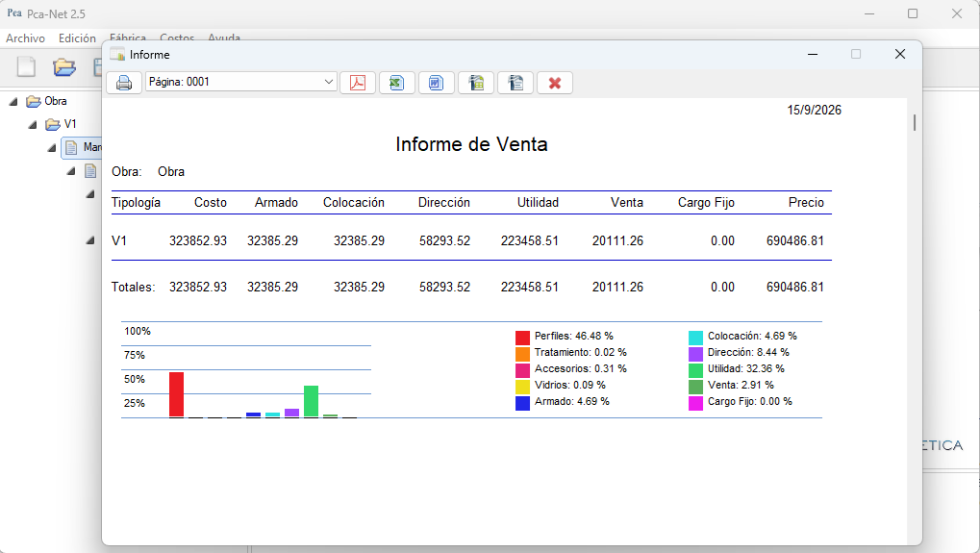Click legend text Accesorios: 0.31 %
The image size is (980, 553).
click(581, 368)
